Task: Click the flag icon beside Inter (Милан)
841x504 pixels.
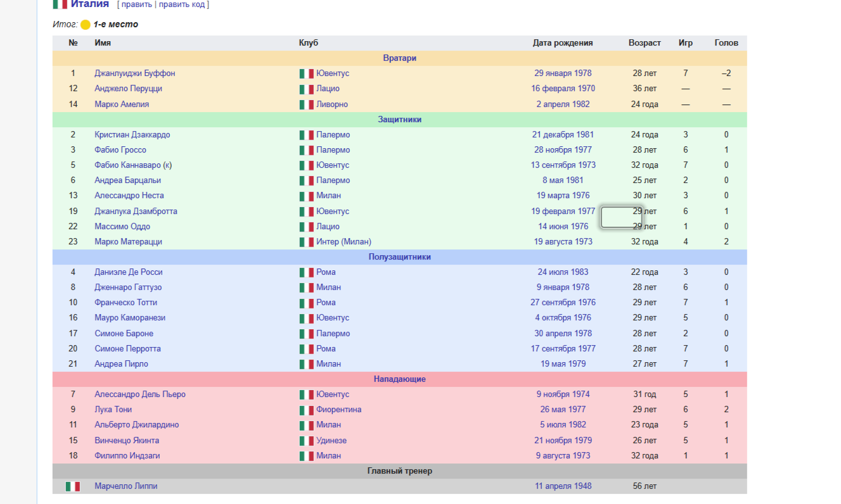Action: pos(307,242)
